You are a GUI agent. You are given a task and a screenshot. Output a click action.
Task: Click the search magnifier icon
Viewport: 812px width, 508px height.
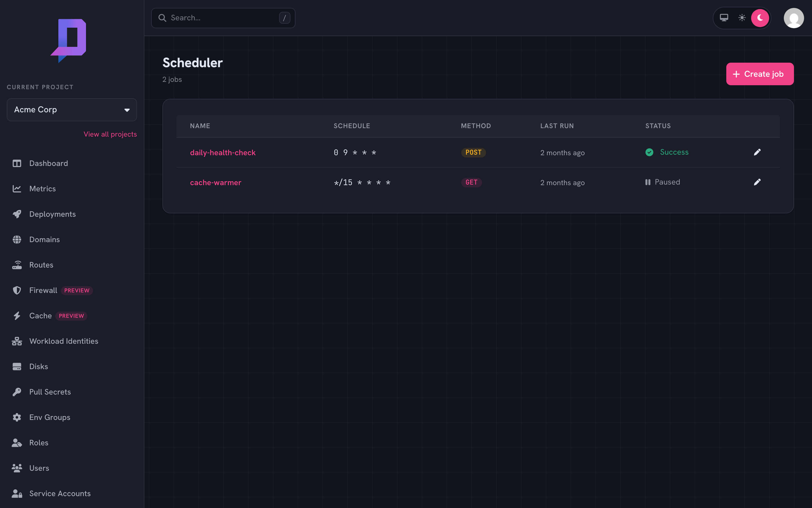pos(162,18)
